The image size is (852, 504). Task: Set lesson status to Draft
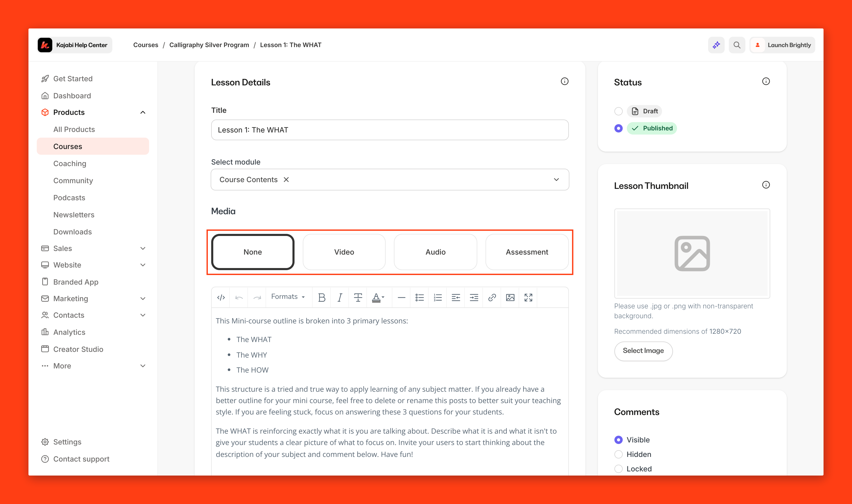tap(618, 111)
